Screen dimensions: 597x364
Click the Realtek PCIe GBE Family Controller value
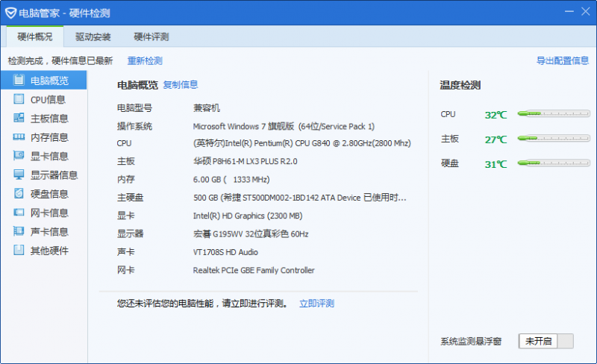pos(254,270)
